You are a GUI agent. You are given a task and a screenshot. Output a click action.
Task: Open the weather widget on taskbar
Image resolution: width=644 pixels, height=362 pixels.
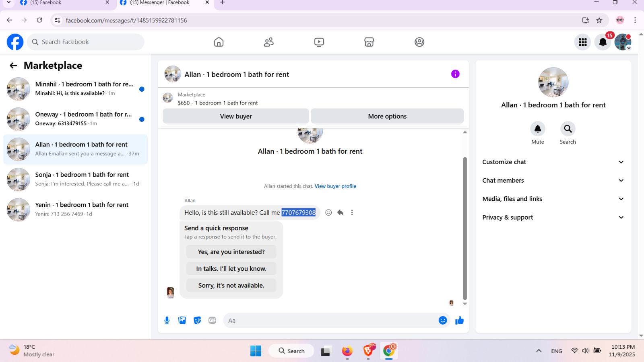(x=31, y=351)
